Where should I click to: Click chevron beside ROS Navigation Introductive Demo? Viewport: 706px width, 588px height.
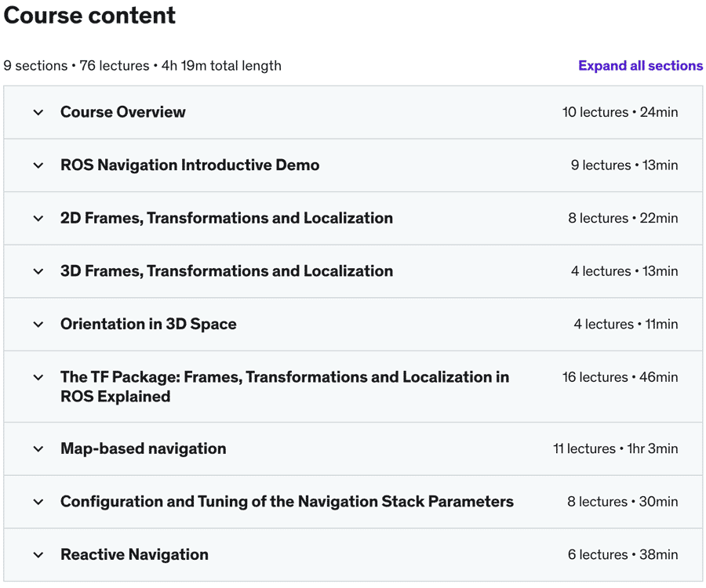point(38,165)
